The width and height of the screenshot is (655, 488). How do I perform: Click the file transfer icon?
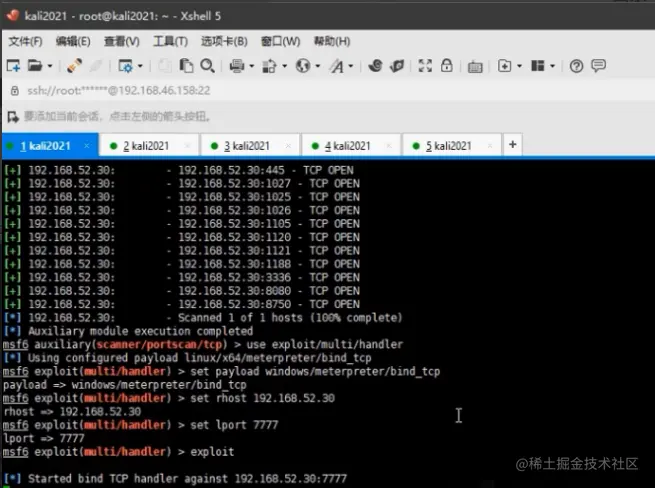(269, 66)
